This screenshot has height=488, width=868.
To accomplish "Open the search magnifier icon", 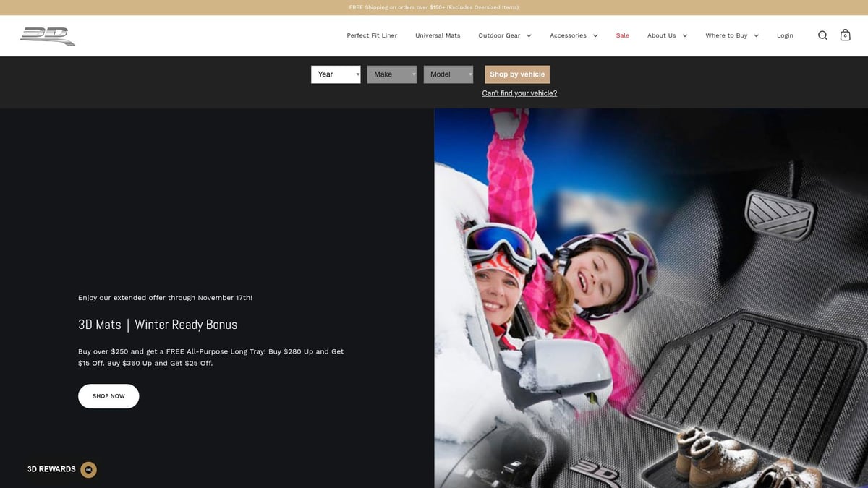I will [x=822, y=35].
